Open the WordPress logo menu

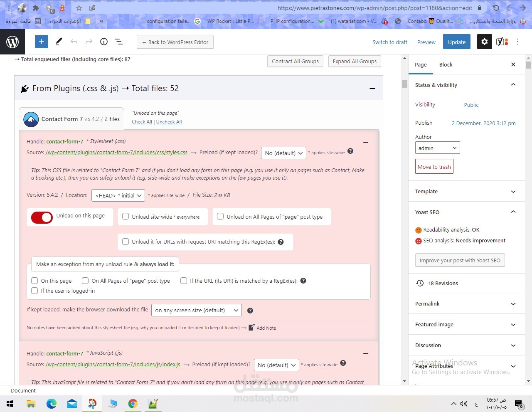coord(12,42)
